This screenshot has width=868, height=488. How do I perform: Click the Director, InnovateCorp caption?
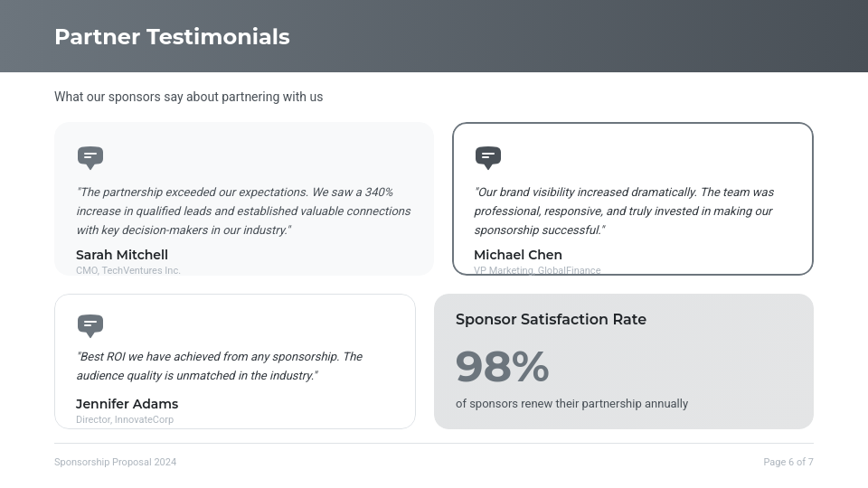pyautogui.click(x=125, y=419)
